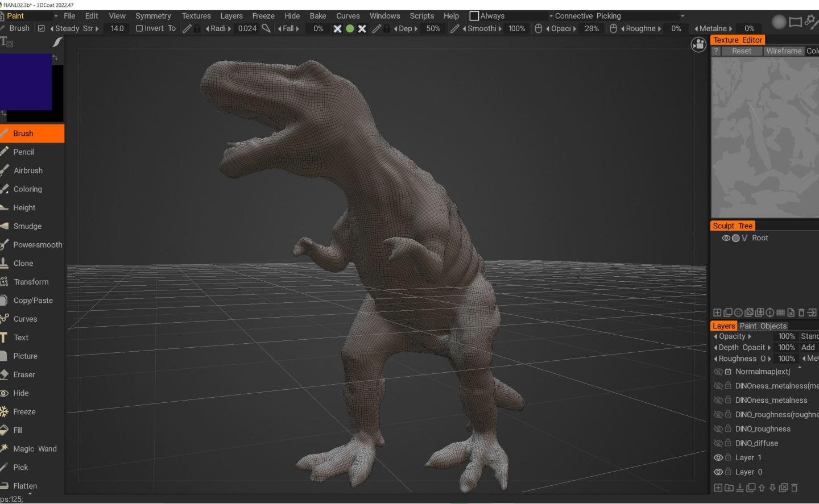The image size is (819, 504).
Task: Show the DINO_diffuse layer
Action: pos(718,443)
